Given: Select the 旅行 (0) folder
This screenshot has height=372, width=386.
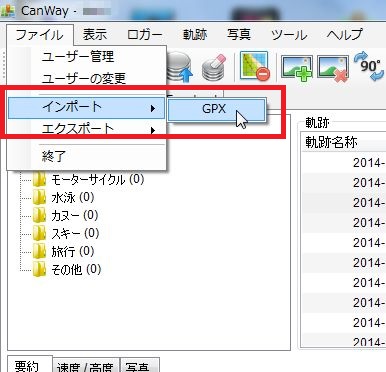Looking at the screenshot, I should pos(64,252).
